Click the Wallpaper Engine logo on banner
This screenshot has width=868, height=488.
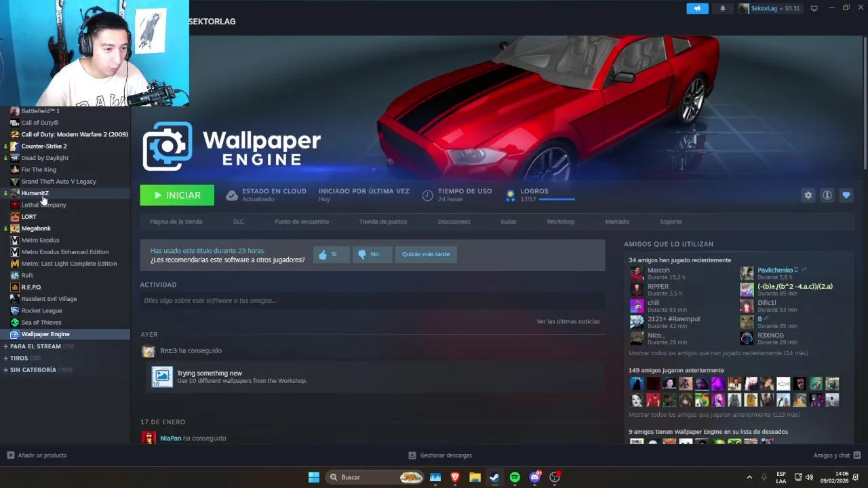231,146
